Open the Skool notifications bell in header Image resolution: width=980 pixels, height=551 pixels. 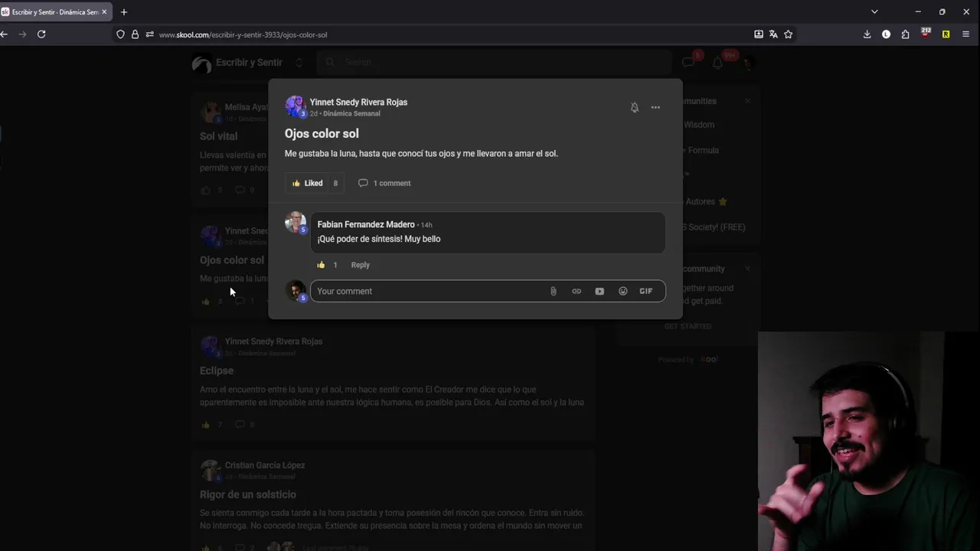pyautogui.click(x=717, y=63)
